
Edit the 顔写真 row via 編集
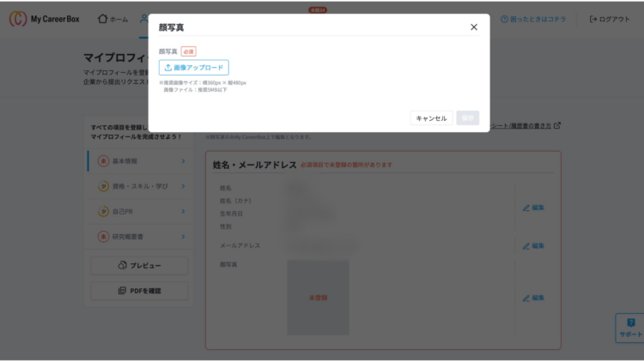533,298
